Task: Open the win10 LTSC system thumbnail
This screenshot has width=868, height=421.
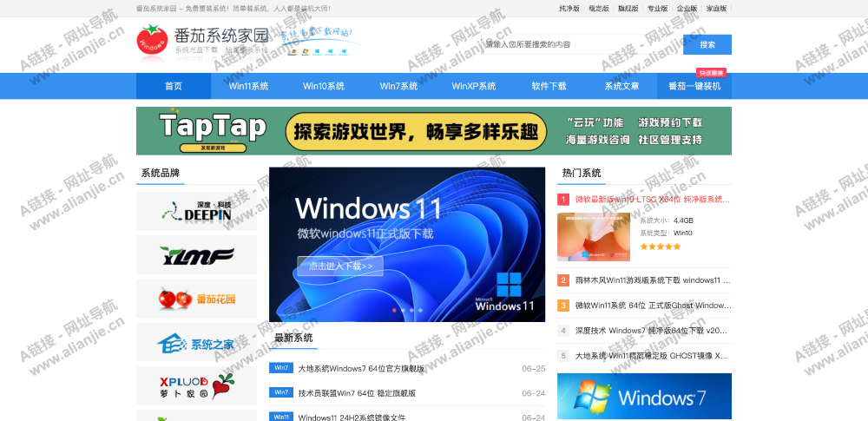Action: [x=594, y=237]
